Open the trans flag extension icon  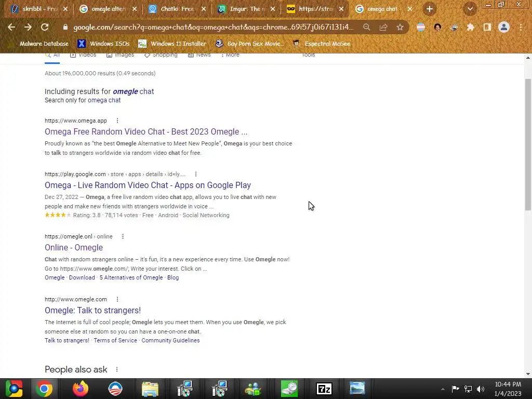point(421,27)
